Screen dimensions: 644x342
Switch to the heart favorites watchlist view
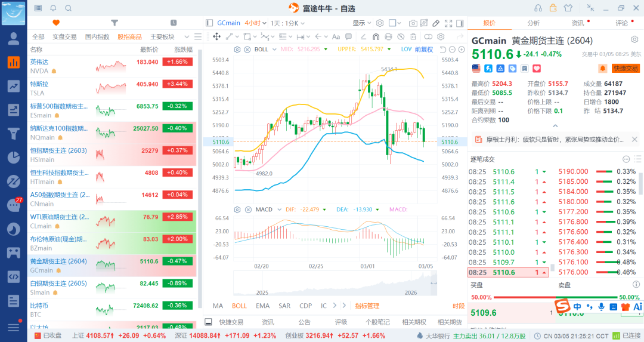coord(56,23)
